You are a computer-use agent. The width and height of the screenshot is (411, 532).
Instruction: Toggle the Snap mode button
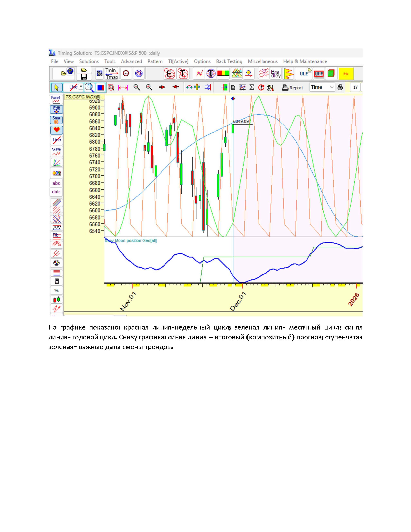56,120
